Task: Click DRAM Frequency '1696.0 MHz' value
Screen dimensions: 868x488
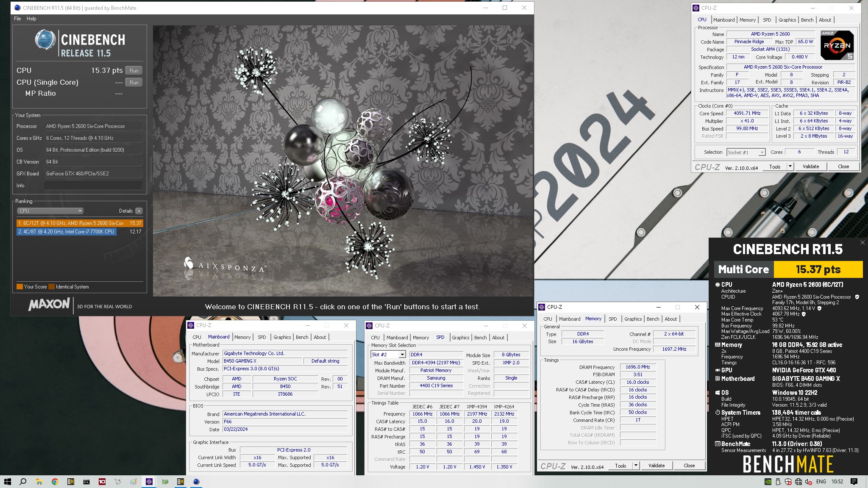Action: [x=638, y=367]
